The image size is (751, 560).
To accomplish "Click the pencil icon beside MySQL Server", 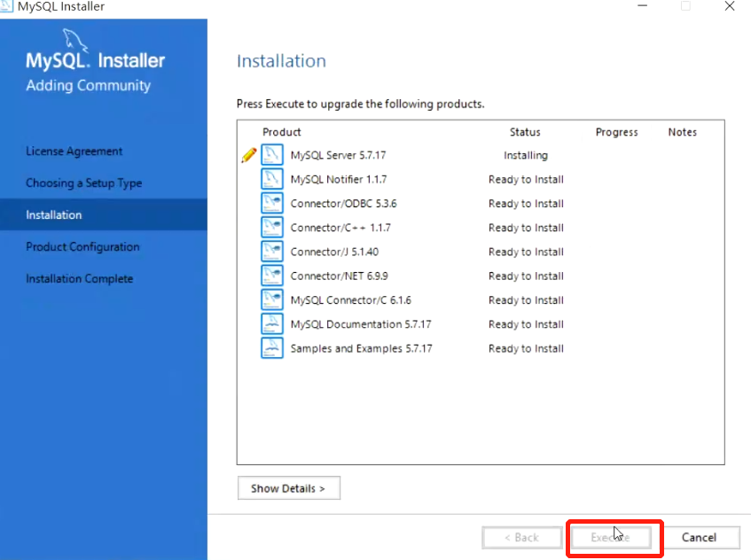I will tap(249, 155).
